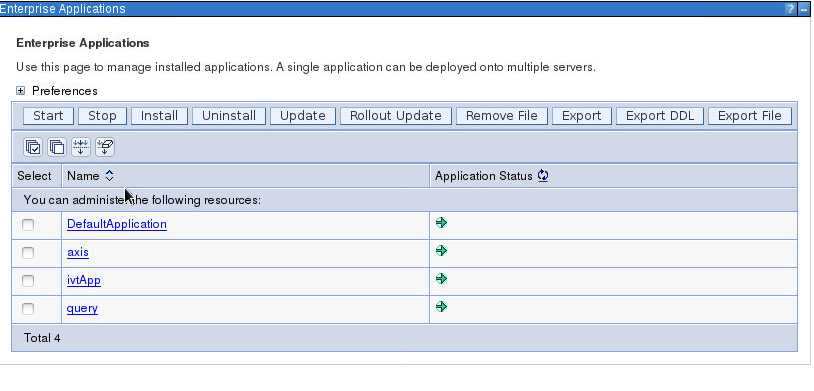Viewport: 814px width, 391px height.
Task: Click the Deselect All Items icon
Action: point(57,147)
